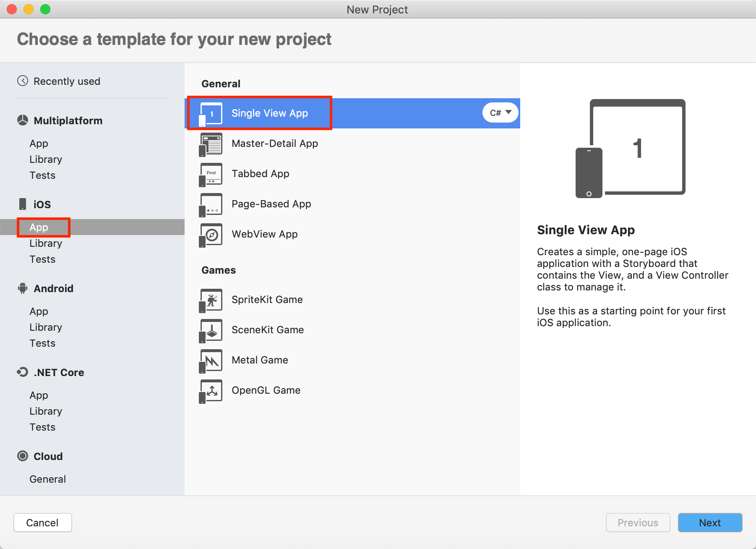Image resolution: width=756 pixels, height=549 pixels.
Task: Click the Previous button
Action: pos(638,523)
